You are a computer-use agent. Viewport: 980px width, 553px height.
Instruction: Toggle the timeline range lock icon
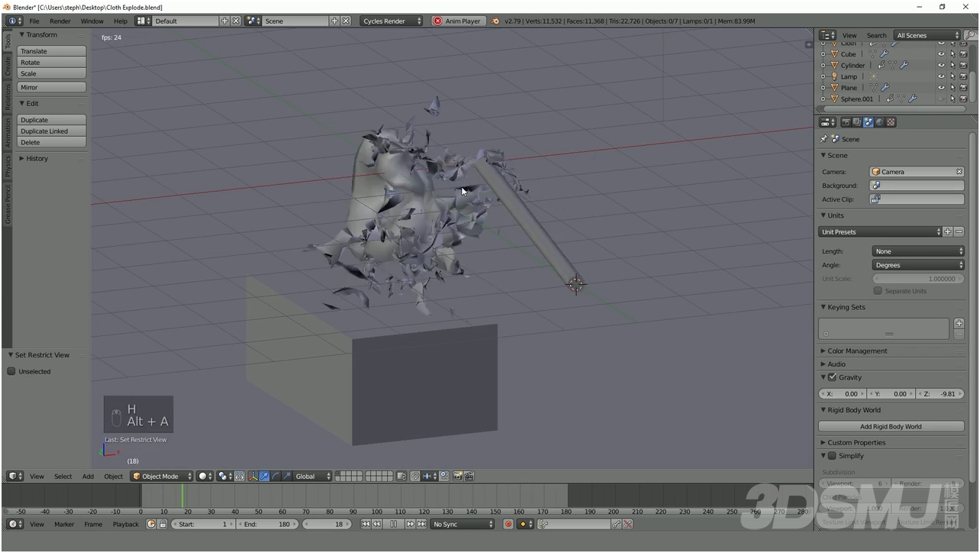163,524
